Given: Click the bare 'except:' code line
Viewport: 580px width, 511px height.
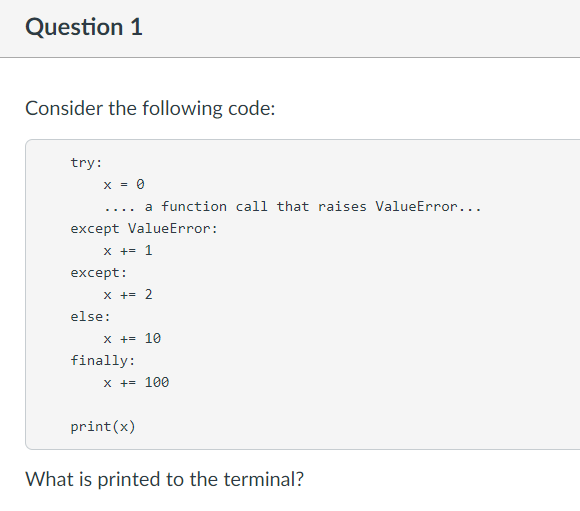Looking at the screenshot, I should 99,273.
